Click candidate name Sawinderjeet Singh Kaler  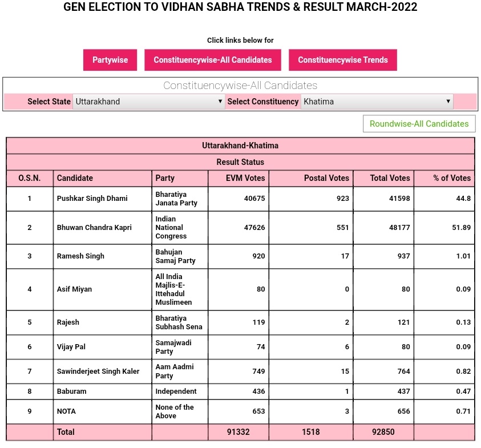[x=98, y=372]
